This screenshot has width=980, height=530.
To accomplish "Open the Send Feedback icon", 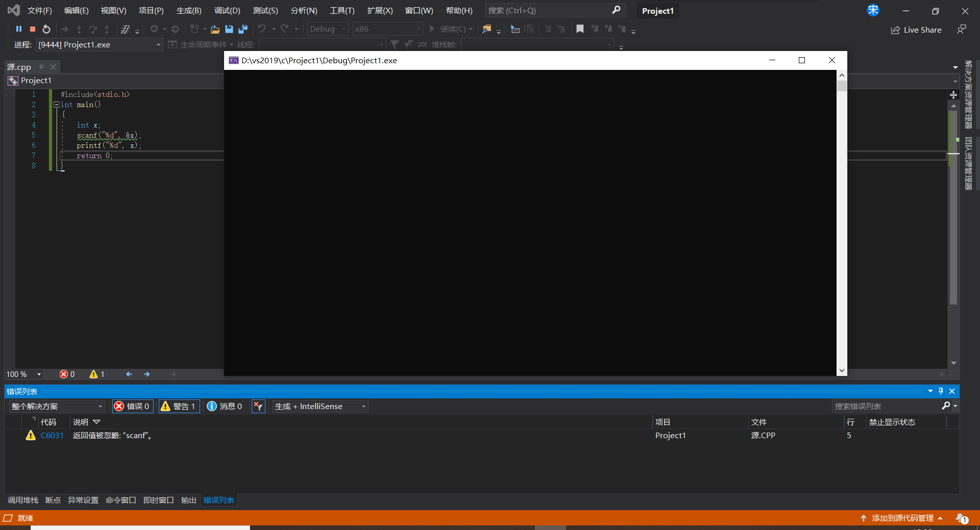I will (x=962, y=30).
